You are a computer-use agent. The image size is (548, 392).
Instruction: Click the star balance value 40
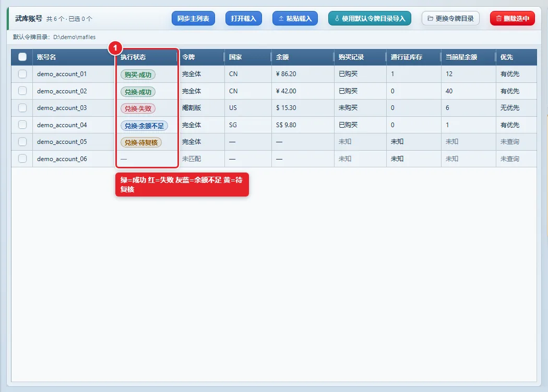[449, 91]
